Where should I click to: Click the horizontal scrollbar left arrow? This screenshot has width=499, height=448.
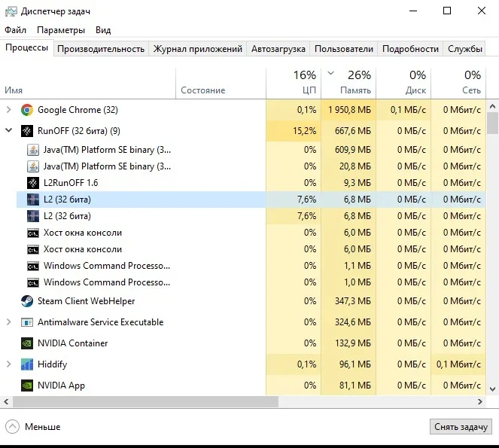6,402
